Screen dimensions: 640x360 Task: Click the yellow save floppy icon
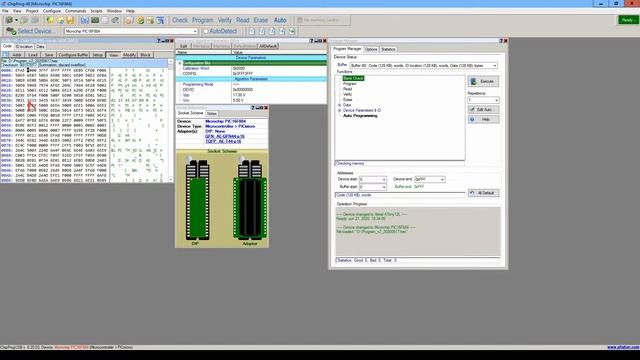point(70,20)
